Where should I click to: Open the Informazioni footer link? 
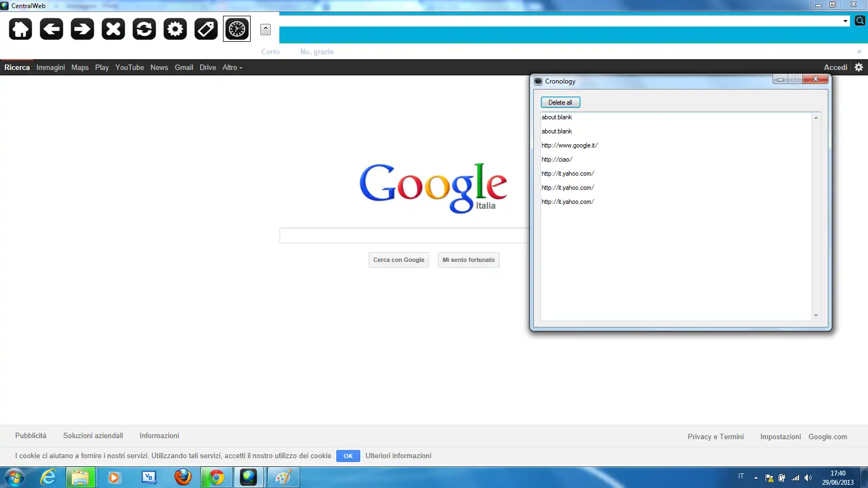click(159, 435)
